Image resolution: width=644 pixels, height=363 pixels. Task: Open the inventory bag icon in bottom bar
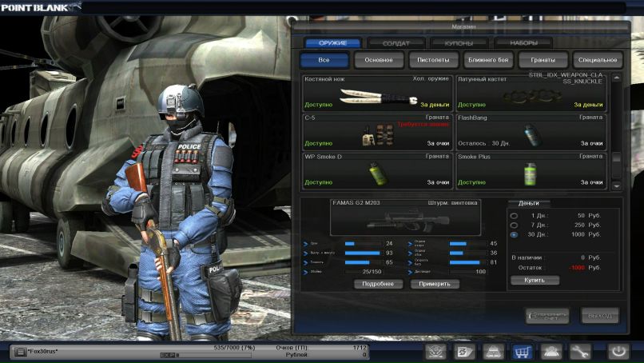492,352
